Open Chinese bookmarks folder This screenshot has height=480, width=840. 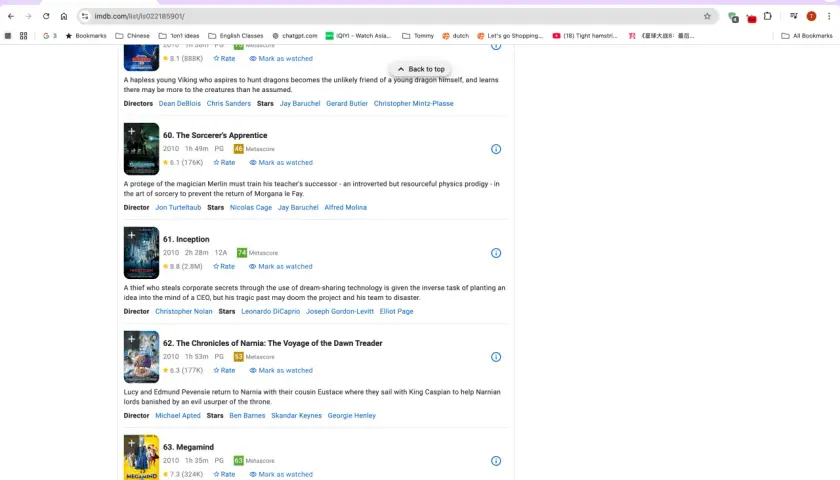tap(132, 35)
